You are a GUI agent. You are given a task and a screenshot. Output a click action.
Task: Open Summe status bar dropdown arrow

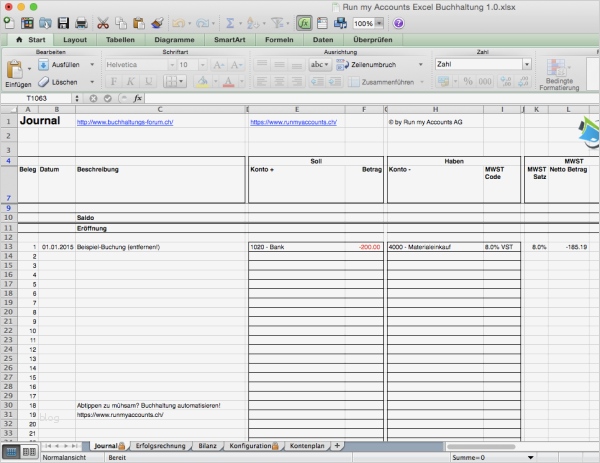[x=530, y=457]
